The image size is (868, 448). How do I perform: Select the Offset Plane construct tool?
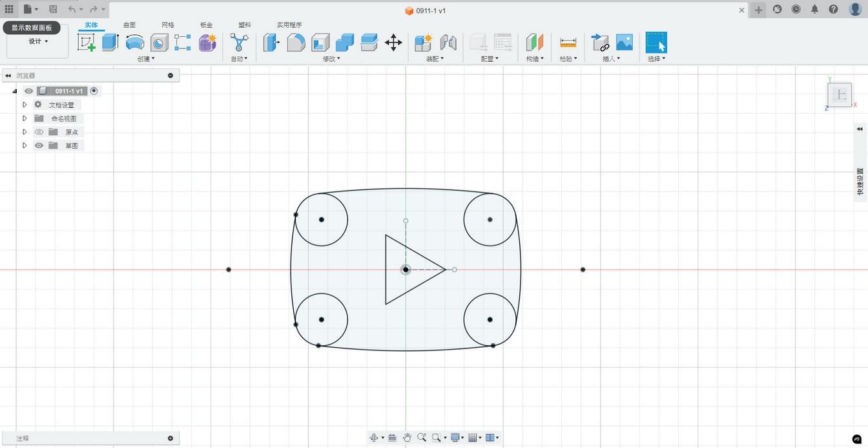point(534,43)
